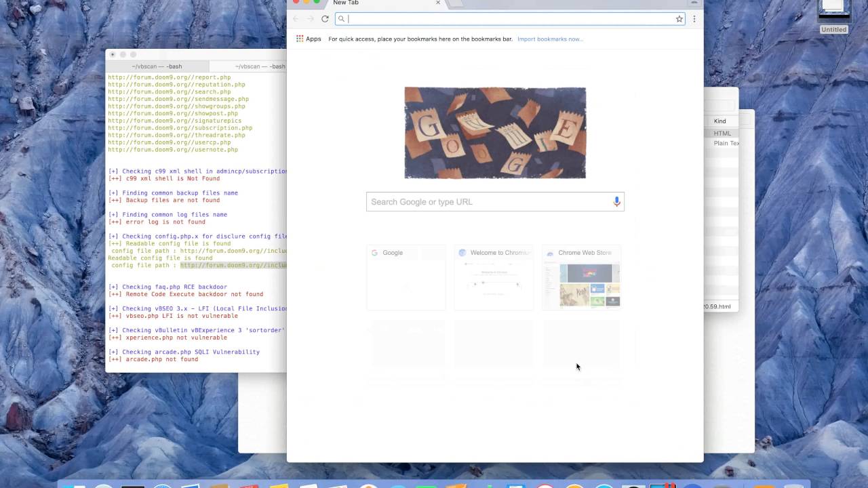Click 'arcade.php not found' line
868x488 pixels.
153,359
